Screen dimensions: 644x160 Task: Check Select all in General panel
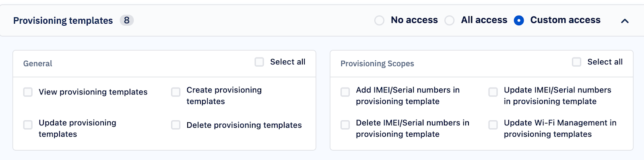259,62
